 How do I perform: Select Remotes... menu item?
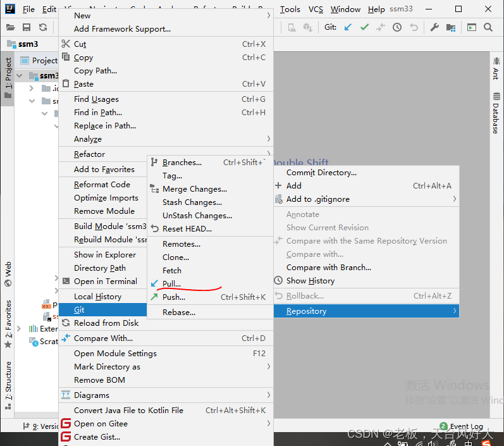[210, 244]
